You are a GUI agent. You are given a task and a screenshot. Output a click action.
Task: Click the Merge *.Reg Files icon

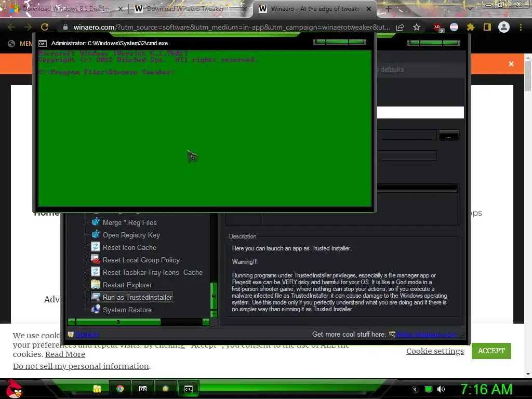point(96,222)
